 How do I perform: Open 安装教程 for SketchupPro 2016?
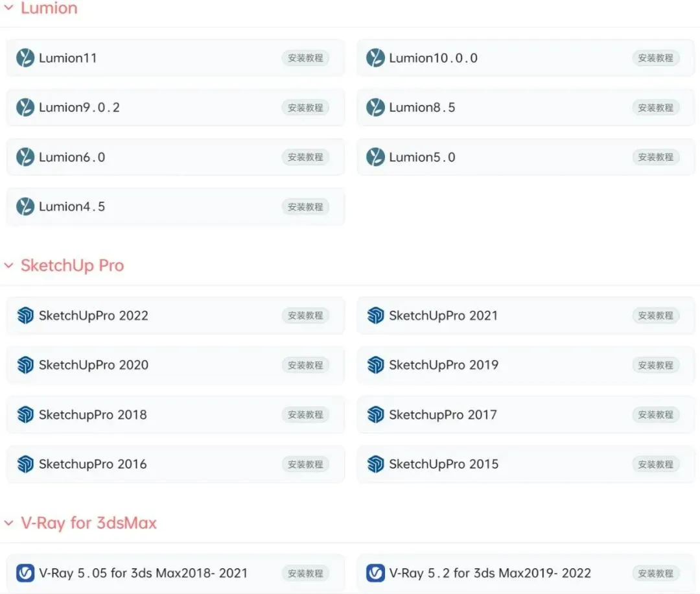pos(305,464)
